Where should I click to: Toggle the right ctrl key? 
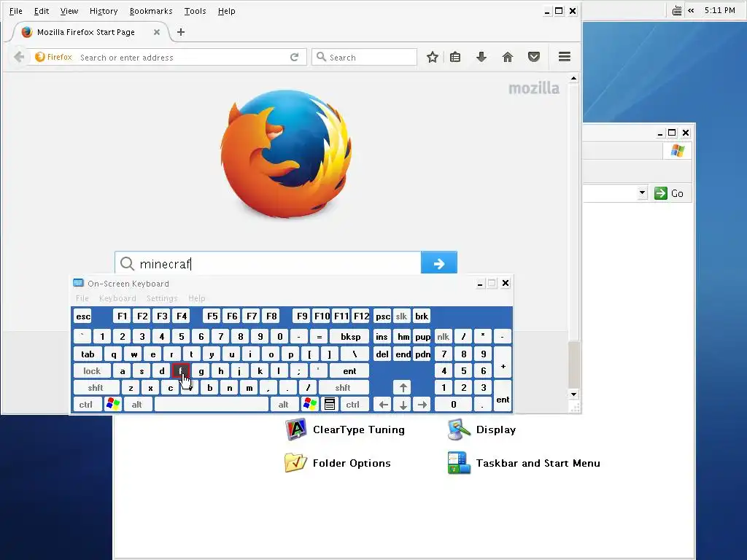[353, 404]
